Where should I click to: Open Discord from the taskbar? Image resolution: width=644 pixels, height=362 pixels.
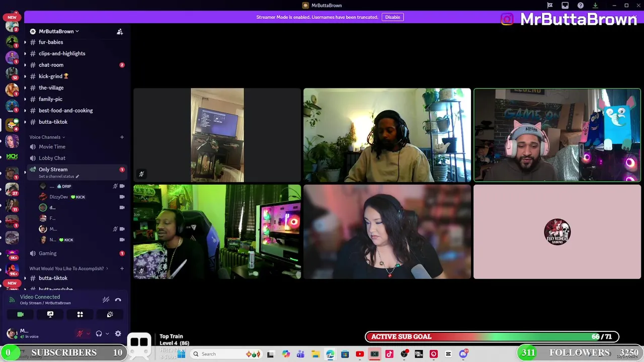coord(463,354)
